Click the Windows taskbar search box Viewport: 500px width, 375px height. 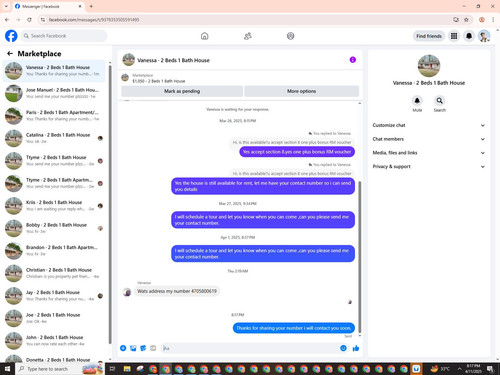(60, 369)
